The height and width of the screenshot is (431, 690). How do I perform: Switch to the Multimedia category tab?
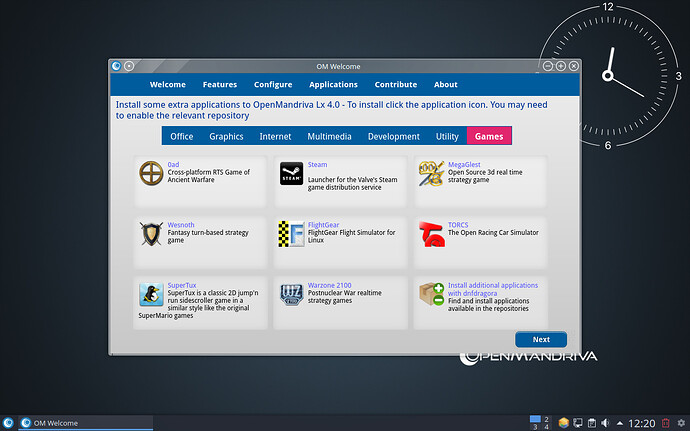[x=329, y=136]
